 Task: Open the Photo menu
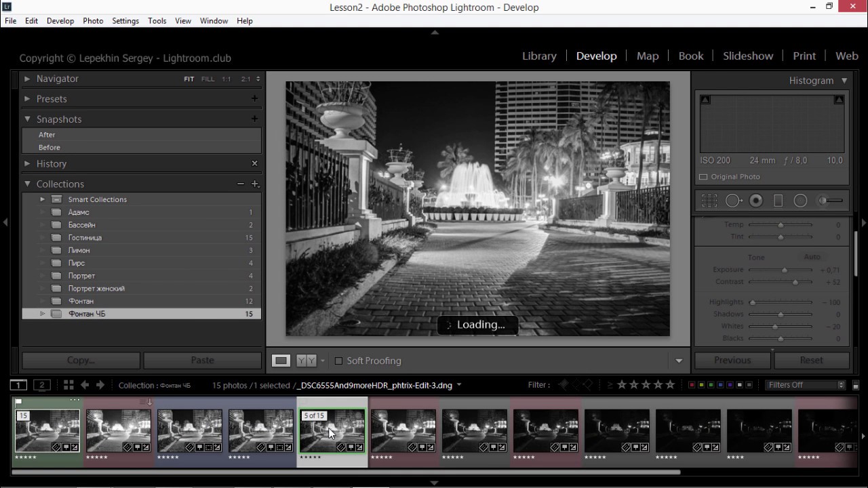[x=93, y=21]
